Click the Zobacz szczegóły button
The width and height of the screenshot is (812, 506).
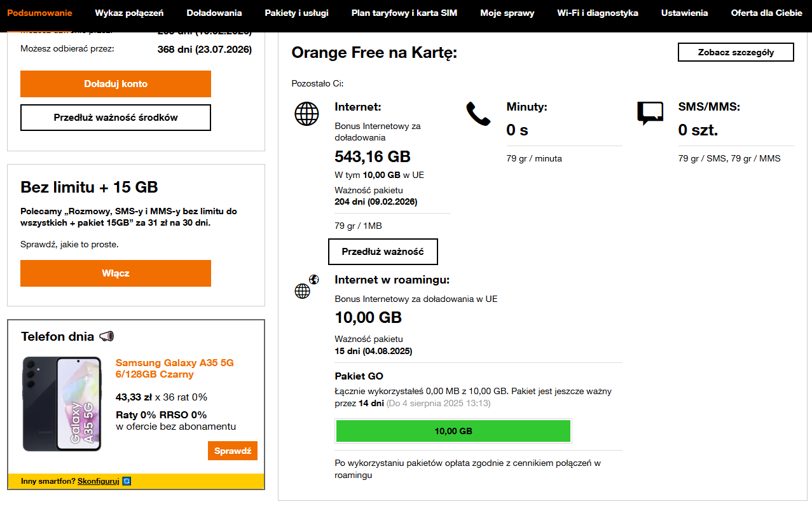coord(736,52)
